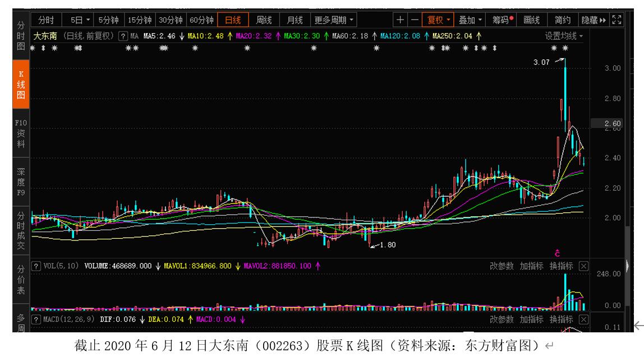Click the 1.80 low price annotation

pos(388,245)
